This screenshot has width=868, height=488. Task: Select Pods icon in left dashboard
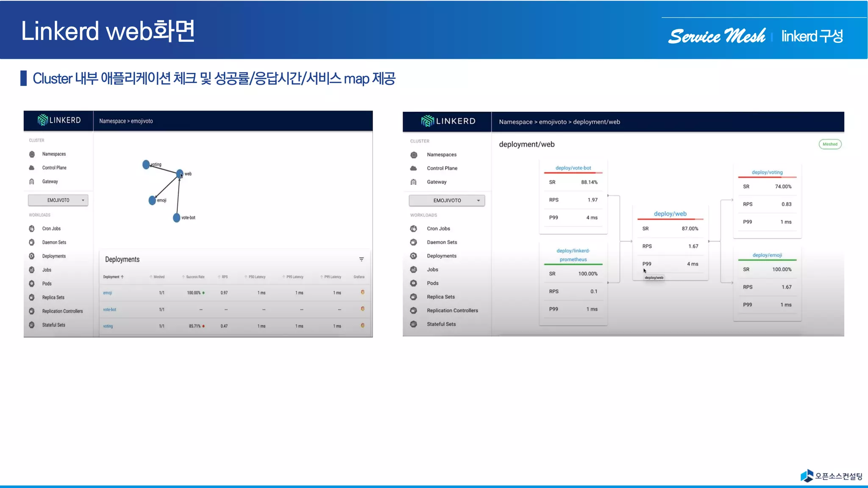32,284
